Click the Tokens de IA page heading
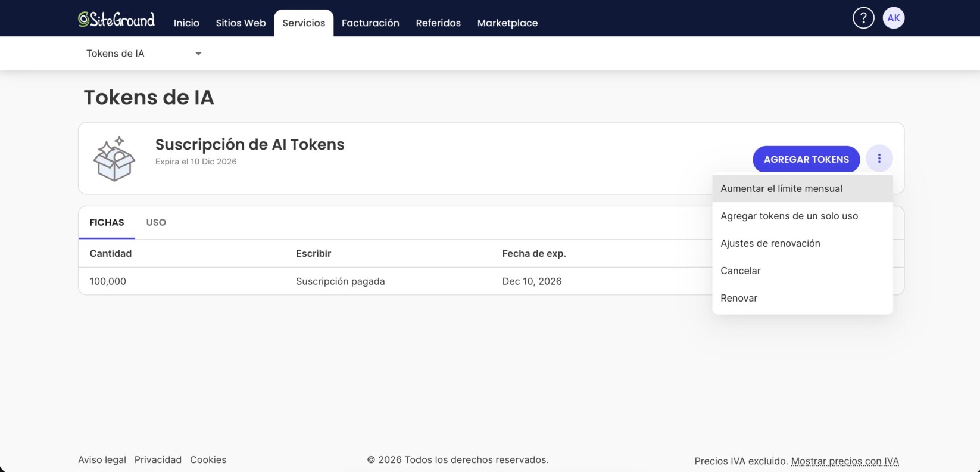This screenshot has width=980, height=472. tap(149, 97)
